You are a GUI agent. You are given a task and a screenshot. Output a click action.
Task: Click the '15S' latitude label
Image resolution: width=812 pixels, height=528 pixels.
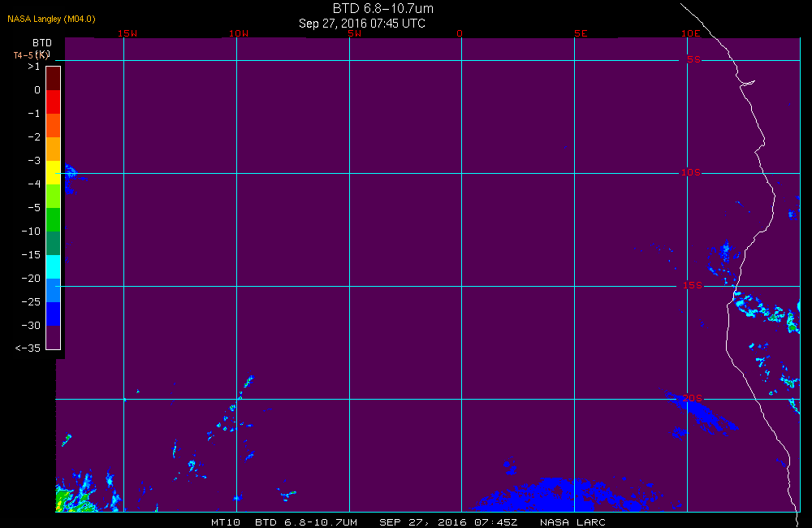pos(692,285)
